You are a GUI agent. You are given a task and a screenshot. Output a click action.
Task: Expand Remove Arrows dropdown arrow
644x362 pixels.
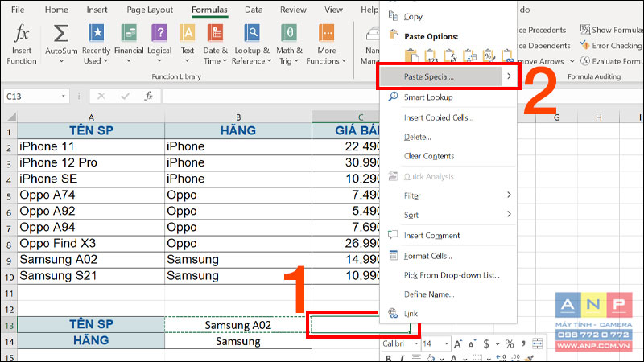[572, 62]
